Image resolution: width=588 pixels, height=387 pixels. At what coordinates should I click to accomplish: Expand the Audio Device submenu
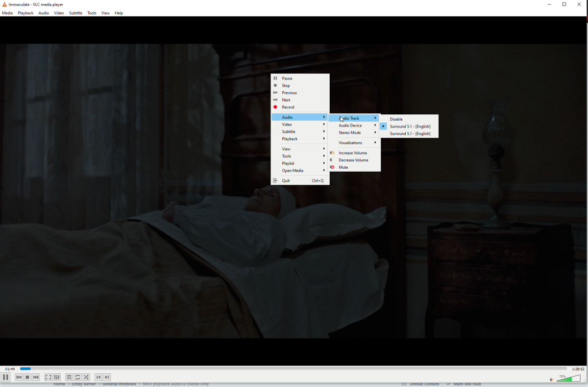pos(354,126)
